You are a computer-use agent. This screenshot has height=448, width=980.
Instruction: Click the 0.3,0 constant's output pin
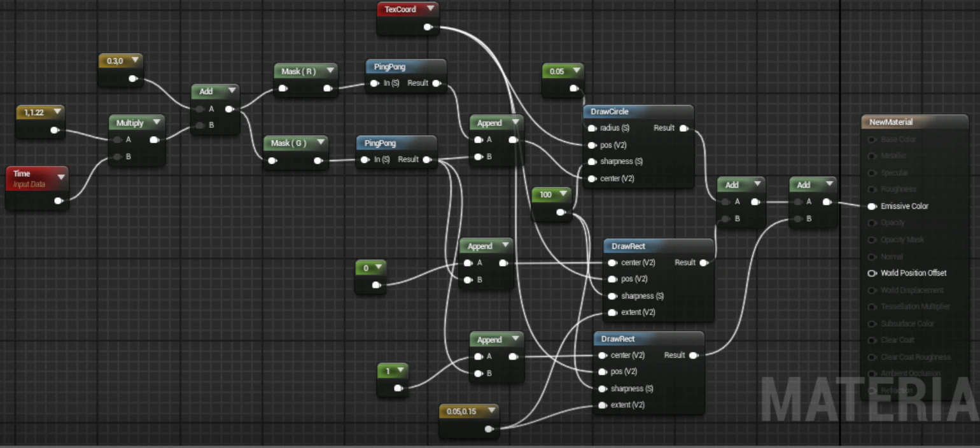click(x=132, y=79)
